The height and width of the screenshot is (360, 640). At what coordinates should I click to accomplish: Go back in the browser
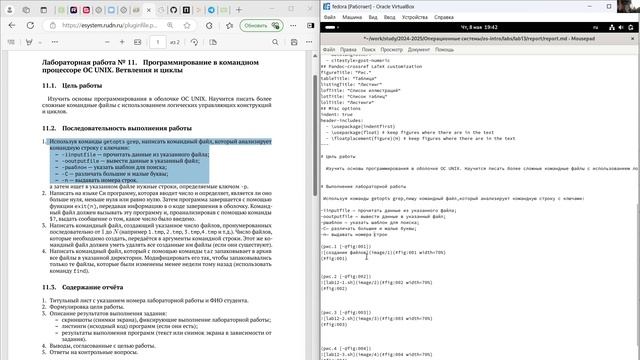[x=12, y=25]
